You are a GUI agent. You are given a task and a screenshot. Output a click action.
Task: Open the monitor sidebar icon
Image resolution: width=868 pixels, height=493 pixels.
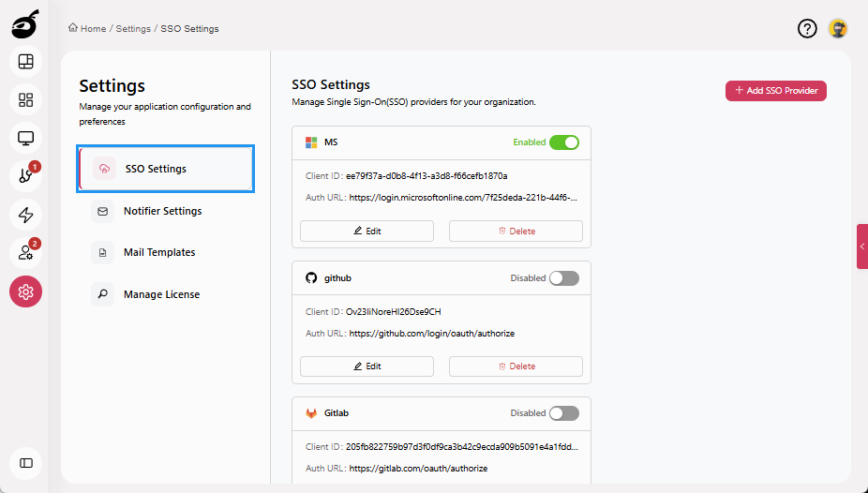point(26,138)
